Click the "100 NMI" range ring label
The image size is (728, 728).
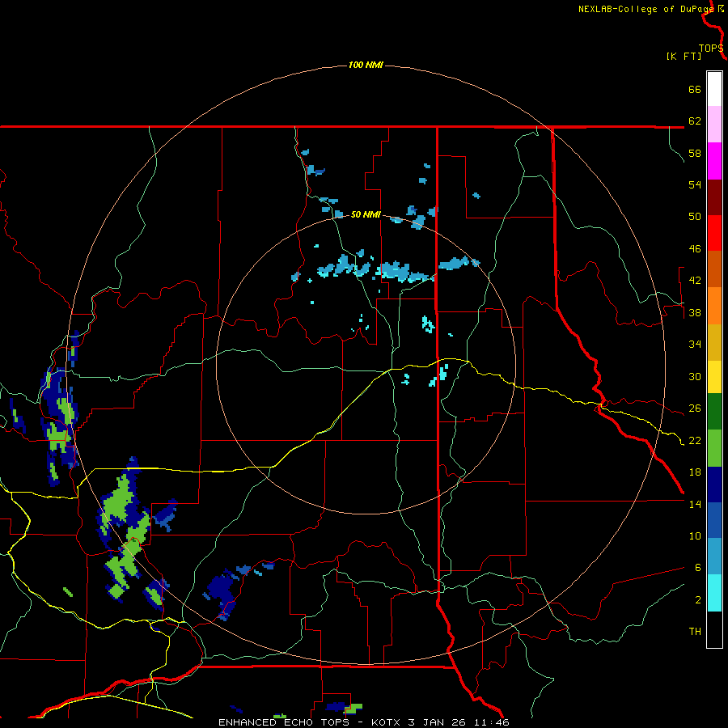coord(366,65)
